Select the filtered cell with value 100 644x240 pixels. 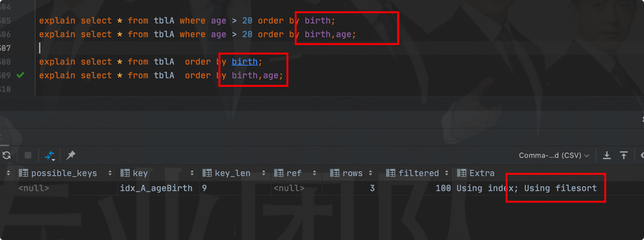(416, 188)
